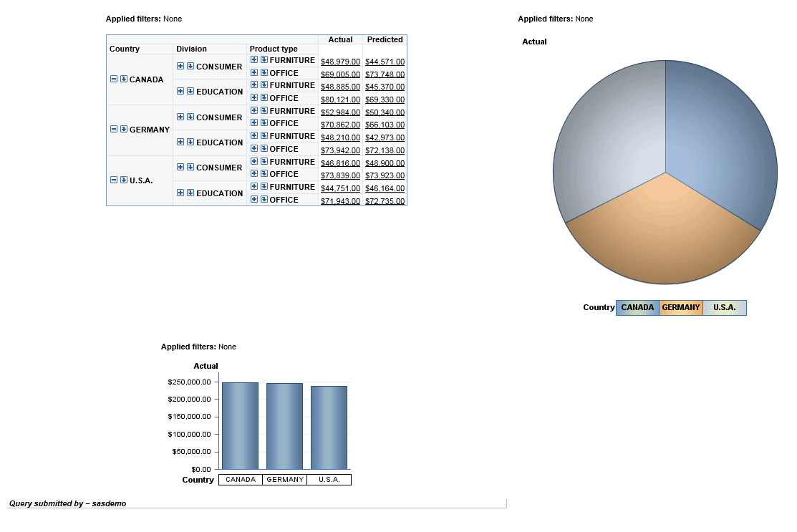Select the Actual column header in table
The height and width of the screenshot is (532, 797).
tap(340, 39)
